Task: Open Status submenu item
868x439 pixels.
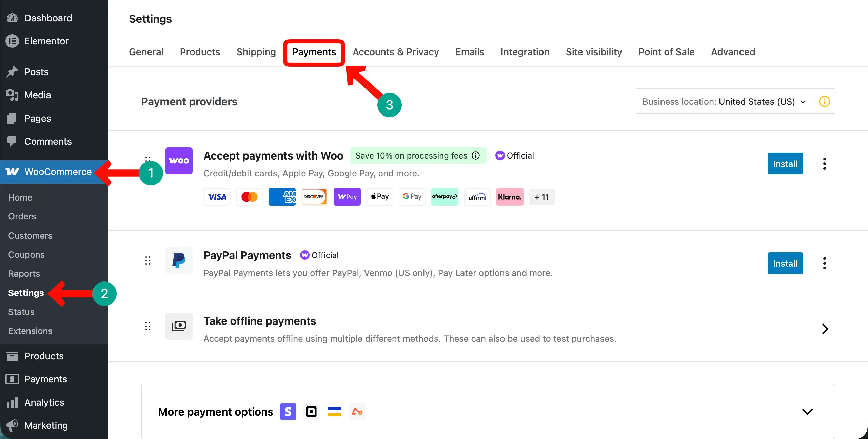Action: point(21,312)
